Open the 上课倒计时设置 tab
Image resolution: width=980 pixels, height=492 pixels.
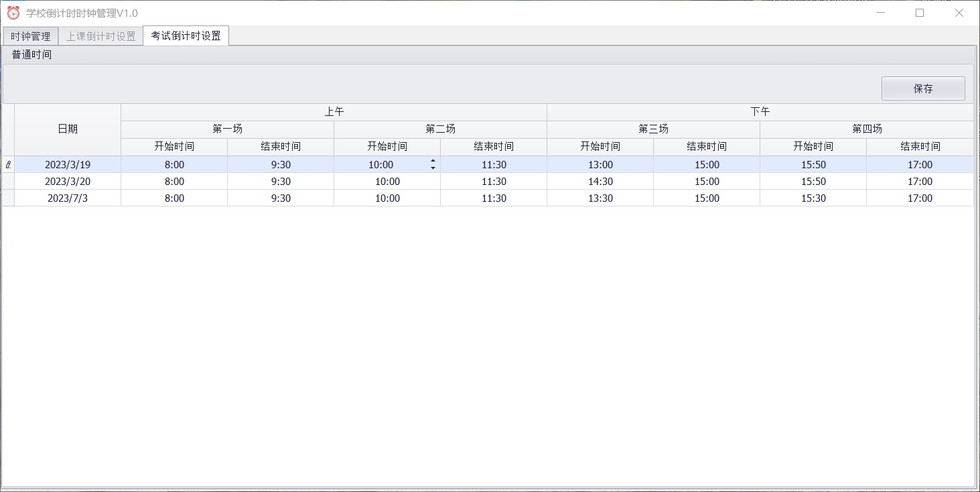coord(100,36)
